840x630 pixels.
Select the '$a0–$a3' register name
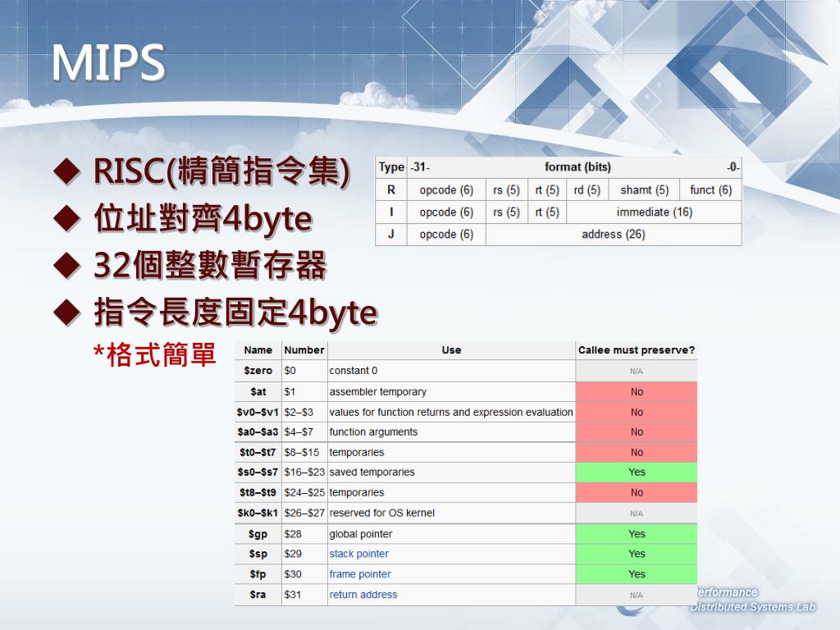pos(258,432)
